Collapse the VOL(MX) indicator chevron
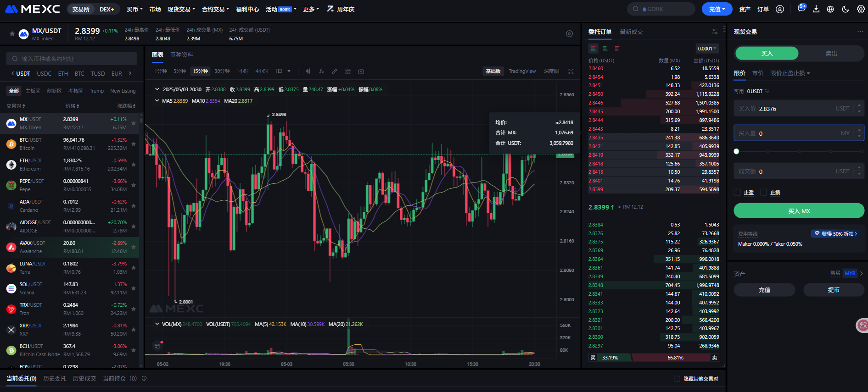This screenshot has height=392, width=868. (x=157, y=324)
